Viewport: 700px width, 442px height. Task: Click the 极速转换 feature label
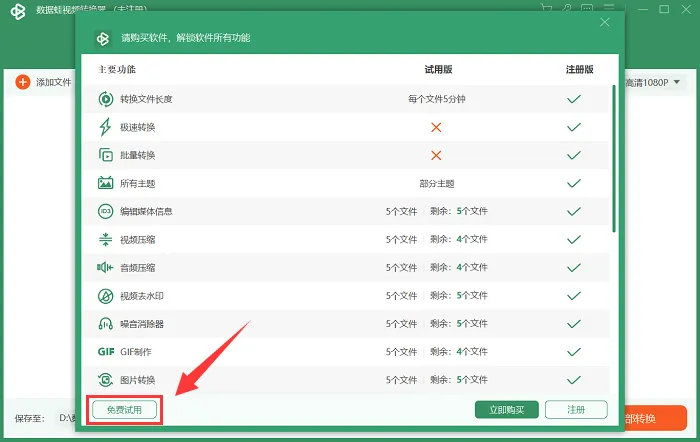pos(138,127)
